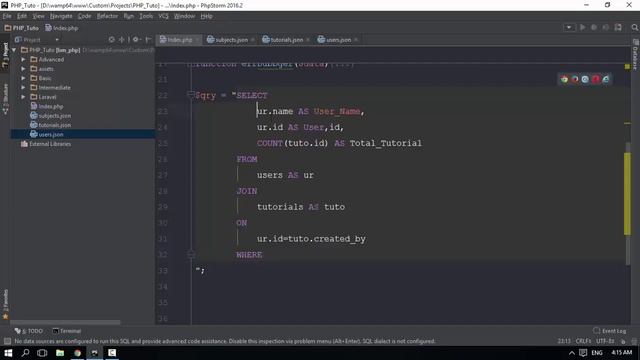Open Chrome from the taskbar
640x360 pixels.
click(x=77, y=353)
